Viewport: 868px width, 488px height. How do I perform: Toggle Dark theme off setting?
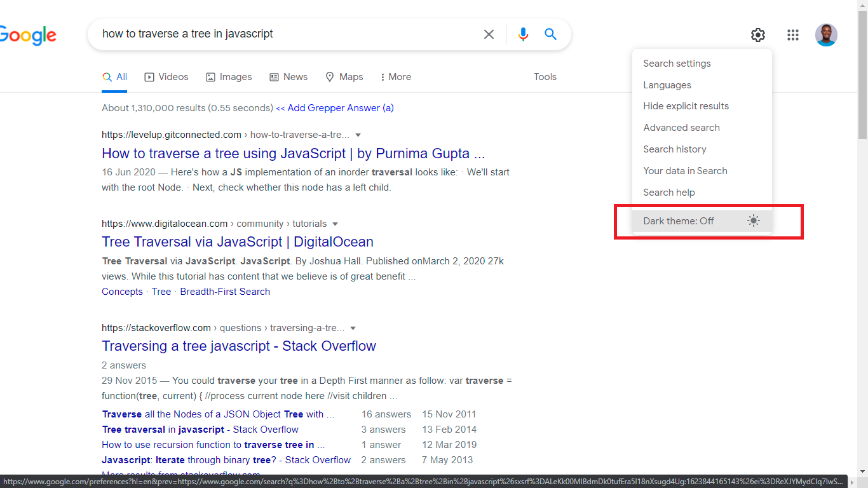click(702, 221)
